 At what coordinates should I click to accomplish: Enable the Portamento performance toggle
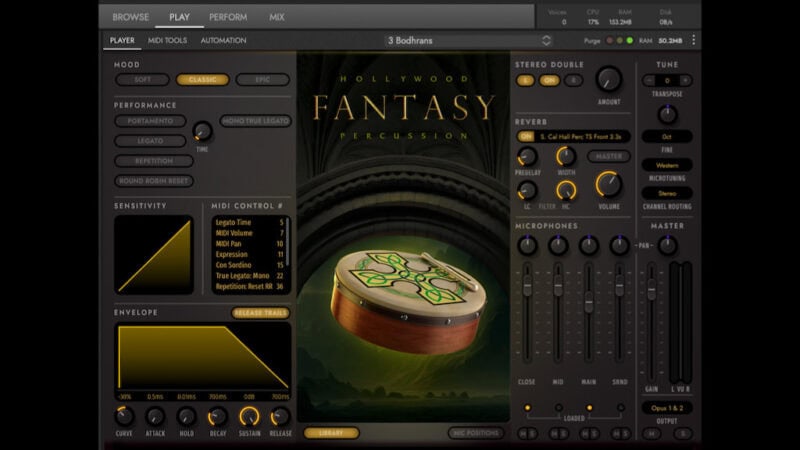pyautogui.click(x=150, y=121)
